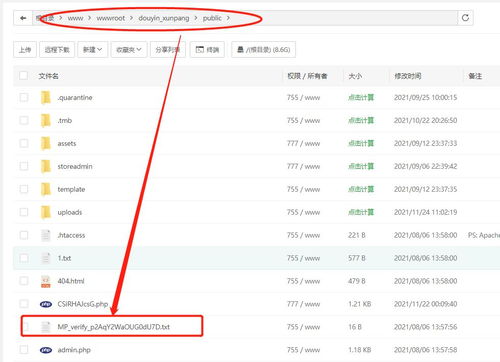Check the box for 1.txt file

[24, 258]
